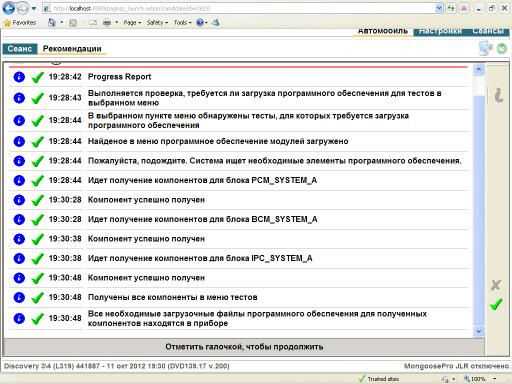Screen dimensions: 512x384
Task: Click text 'Идет получение компонентов для блока BCM_SYSTEM_A'
Action: coord(203,219)
